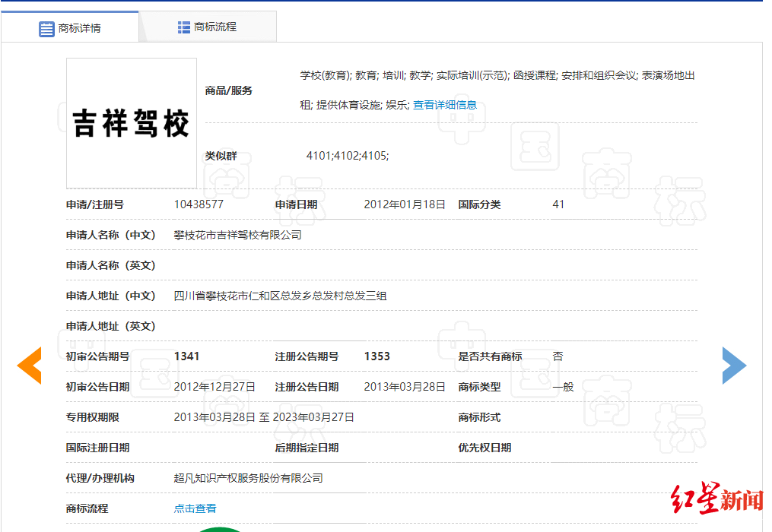Select registration announcement date 2013年03月28日
The width and height of the screenshot is (772, 532).
pyautogui.click(x=404, y=387)
